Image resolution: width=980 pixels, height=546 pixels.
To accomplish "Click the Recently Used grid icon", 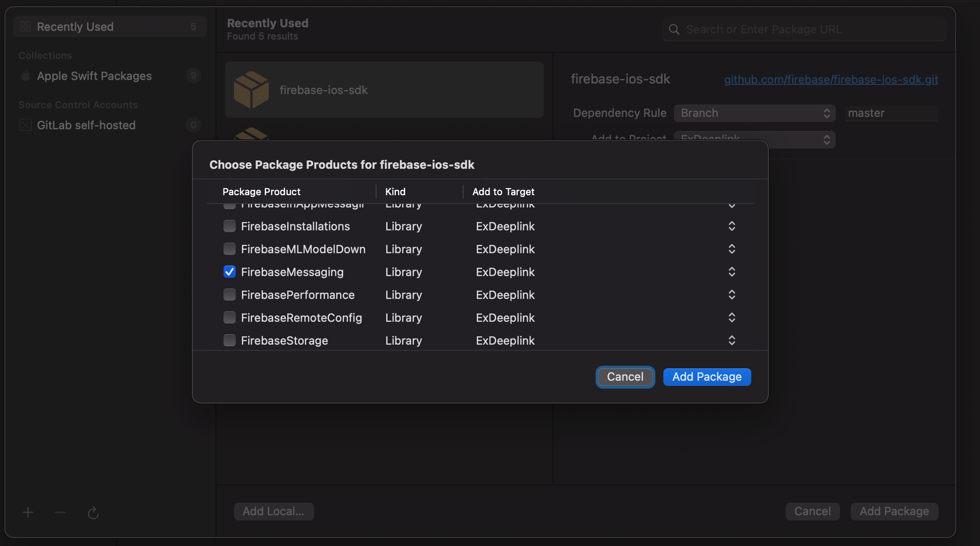I will [26, 27].
